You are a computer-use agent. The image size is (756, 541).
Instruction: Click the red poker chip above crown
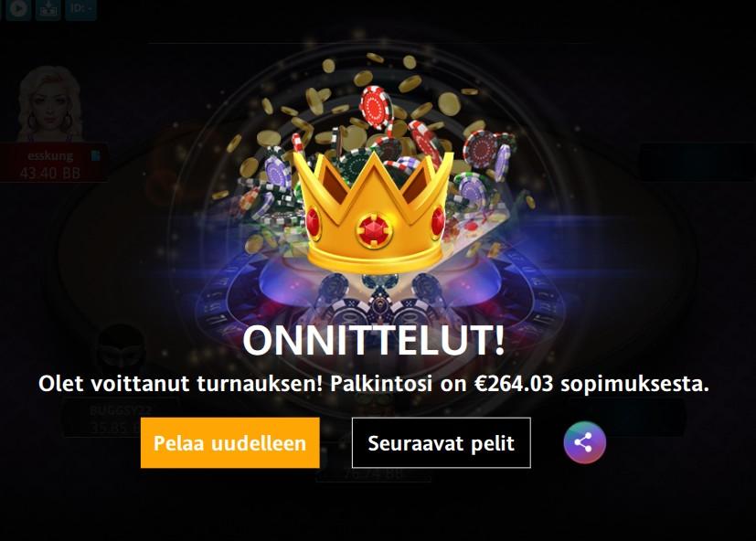click(x=377, y=107)
